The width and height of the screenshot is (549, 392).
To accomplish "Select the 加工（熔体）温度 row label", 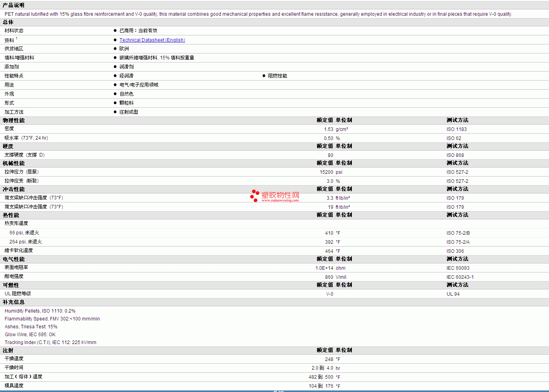I will [x=24, y=377].
